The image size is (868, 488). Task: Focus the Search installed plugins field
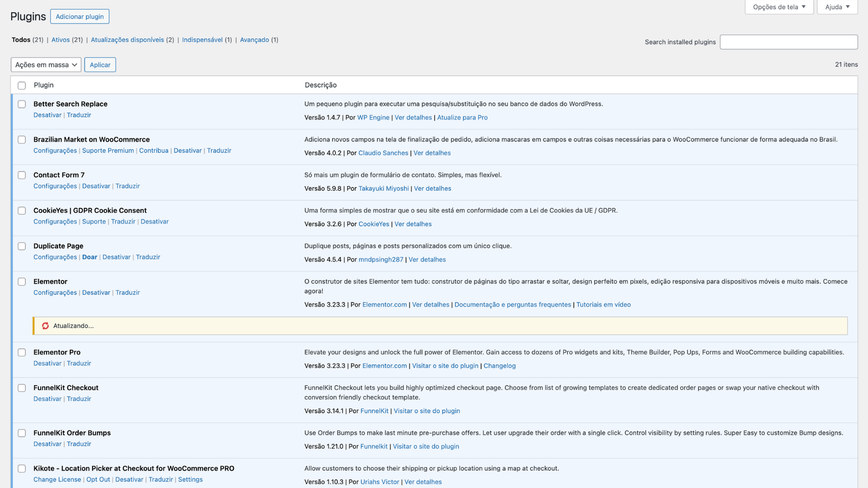[788, 42]
